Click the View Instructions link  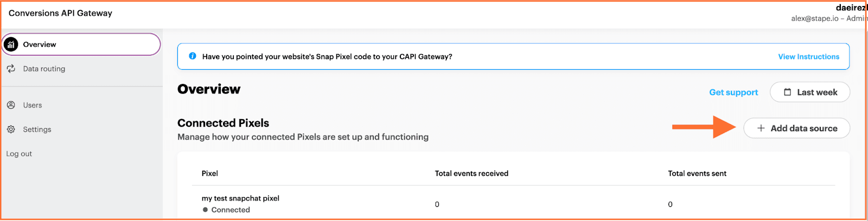pos(808,56)
